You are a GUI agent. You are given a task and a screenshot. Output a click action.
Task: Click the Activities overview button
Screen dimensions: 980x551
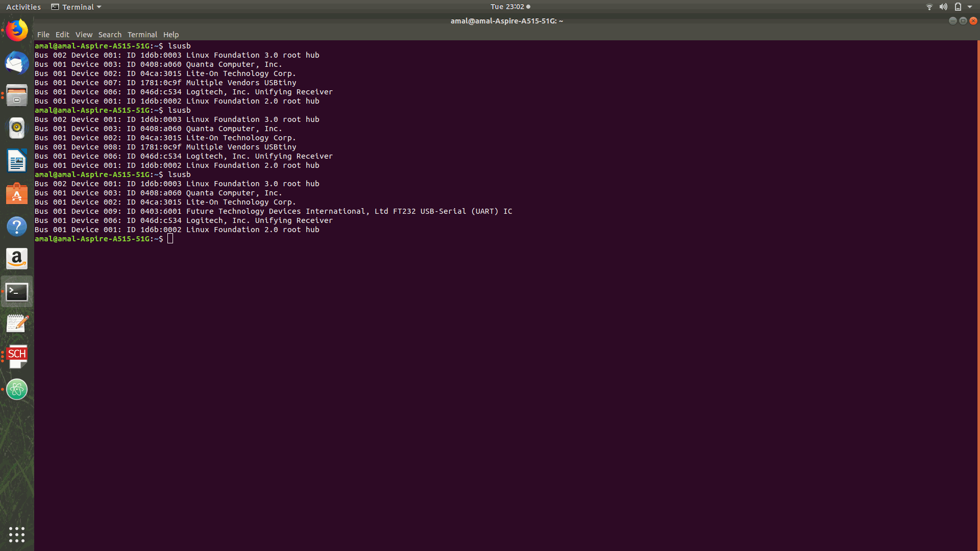click(23, 7)
